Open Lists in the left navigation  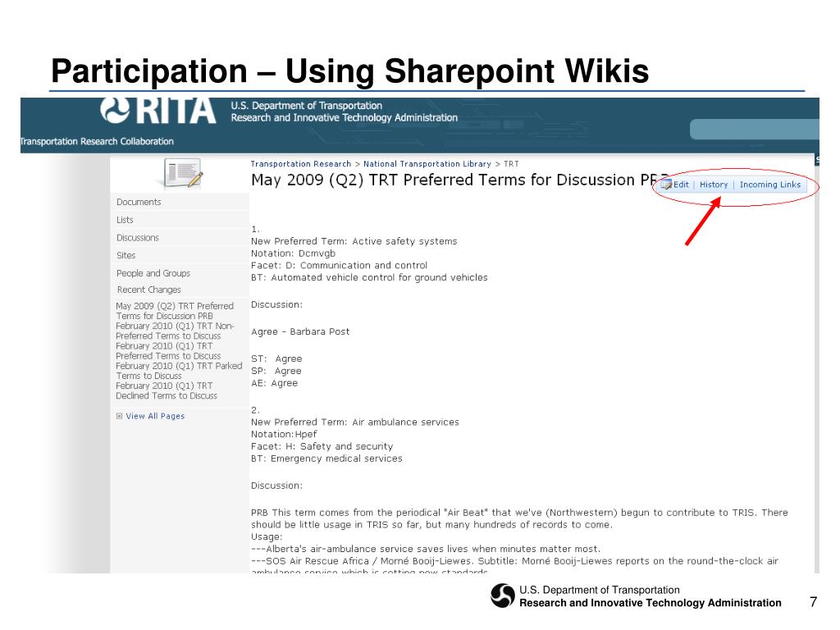[125, 220]
